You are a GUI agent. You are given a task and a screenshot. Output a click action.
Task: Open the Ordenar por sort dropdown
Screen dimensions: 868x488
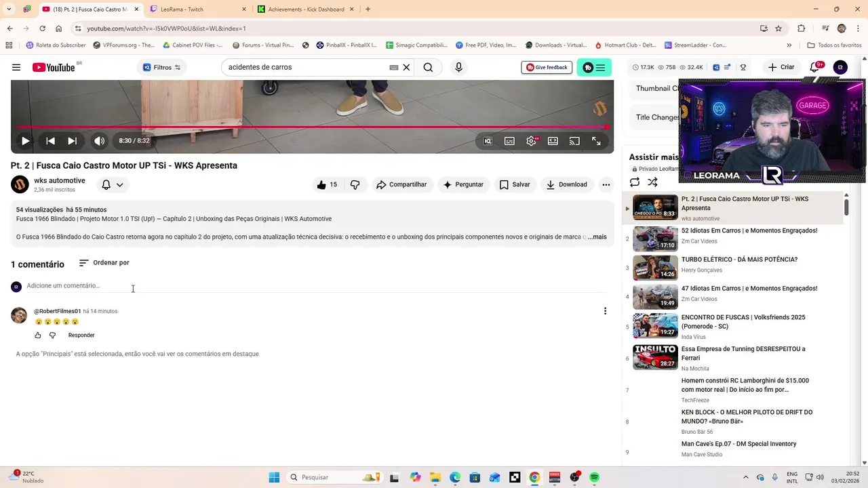pos(104,263)
